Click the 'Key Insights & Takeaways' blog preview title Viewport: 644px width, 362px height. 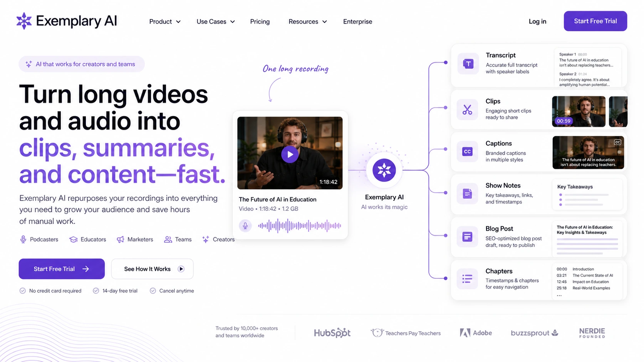pos(582,233)
